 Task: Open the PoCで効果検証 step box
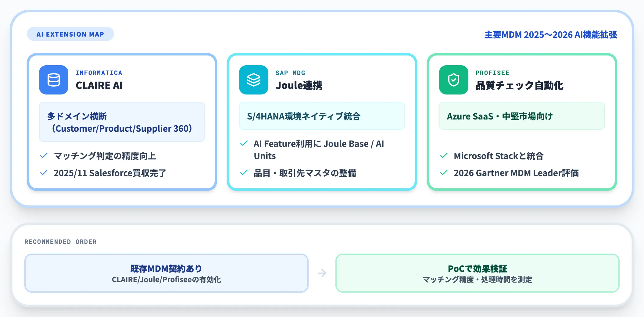[478, 273]
